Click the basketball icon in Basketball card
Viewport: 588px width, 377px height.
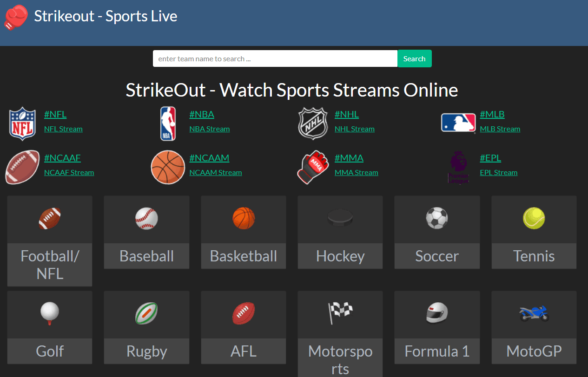pyautogui.click(x=244, y=218)
